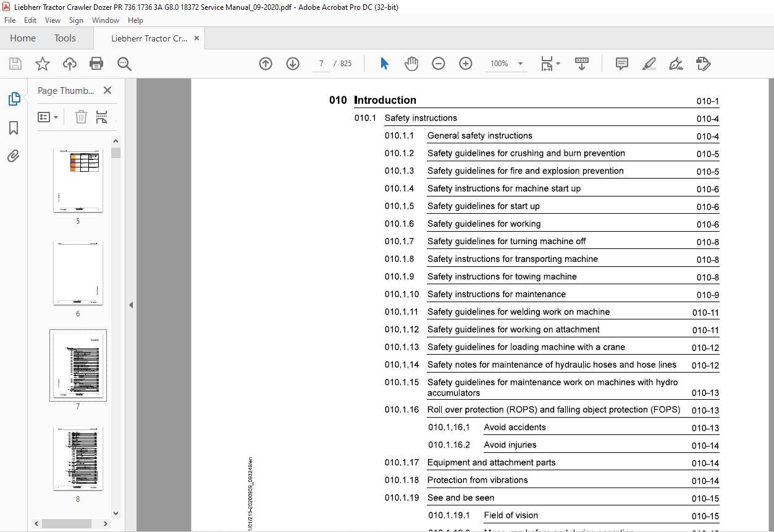The image size is (774, 532).
Task: Open the find text magnifier tool
Action: [x=124, y=64]
